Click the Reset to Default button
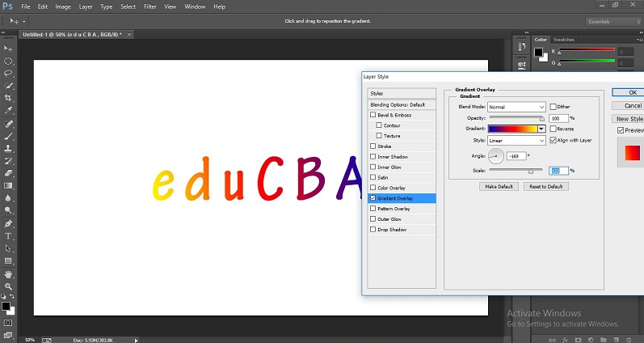The image size is (644, 343). [x=546, y=186]
